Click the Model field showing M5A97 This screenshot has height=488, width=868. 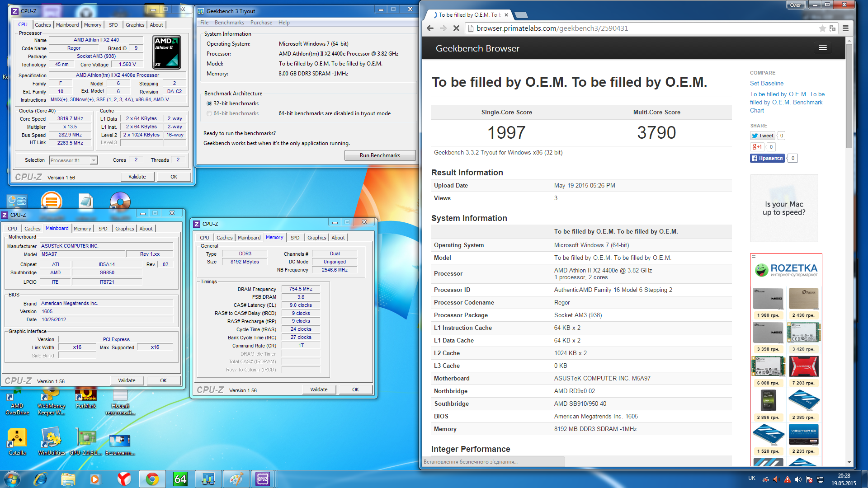point(82,254)
